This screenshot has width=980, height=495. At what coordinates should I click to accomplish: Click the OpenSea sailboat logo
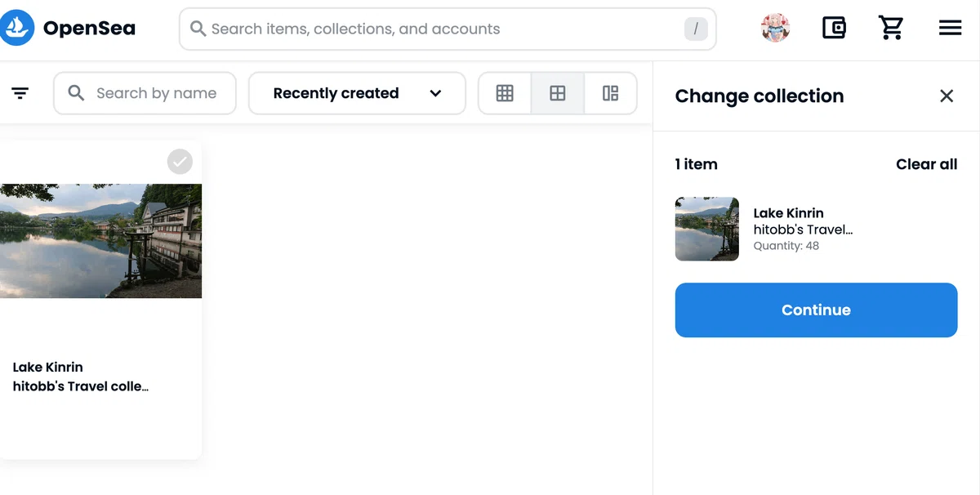(x=17, y=29)
